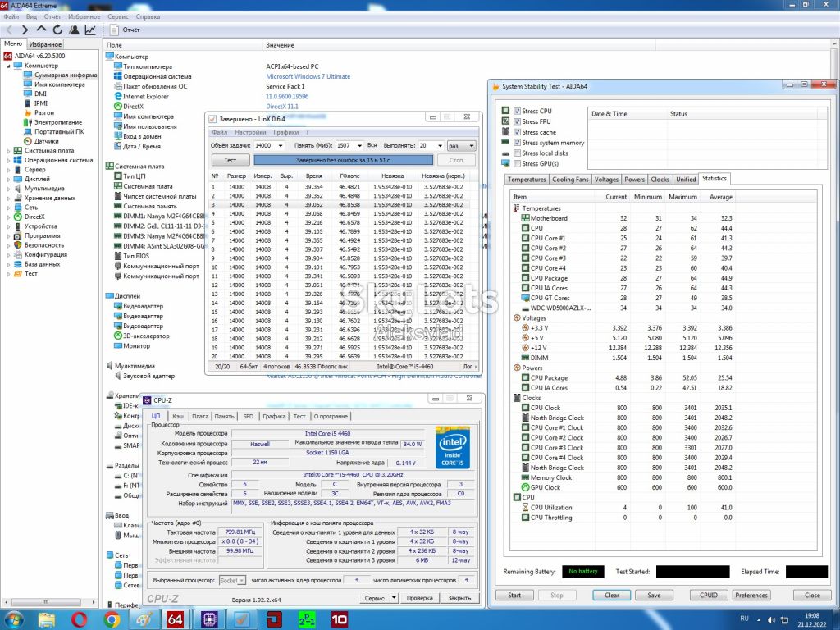Click the Intel Core i5 logo in CPU-Z
Image resolution: width=840 pixels, height=630 pixels.
click(453, 448)
